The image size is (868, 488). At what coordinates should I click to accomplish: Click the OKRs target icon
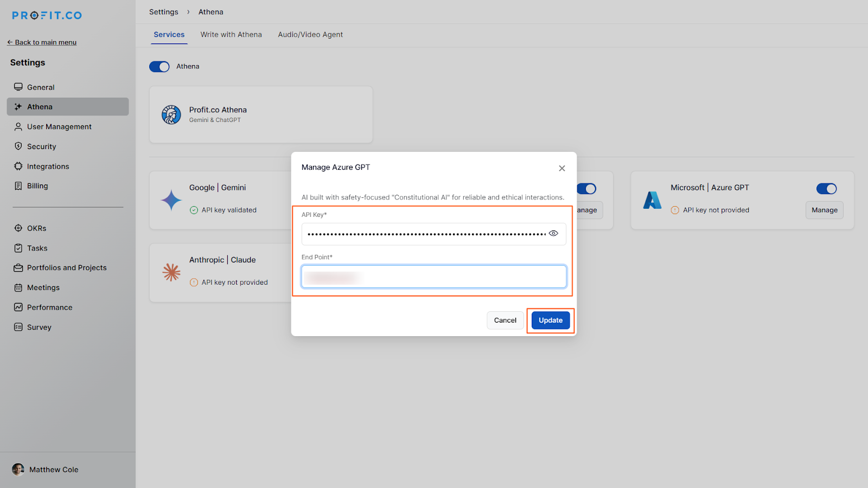[x=18, y=228]
